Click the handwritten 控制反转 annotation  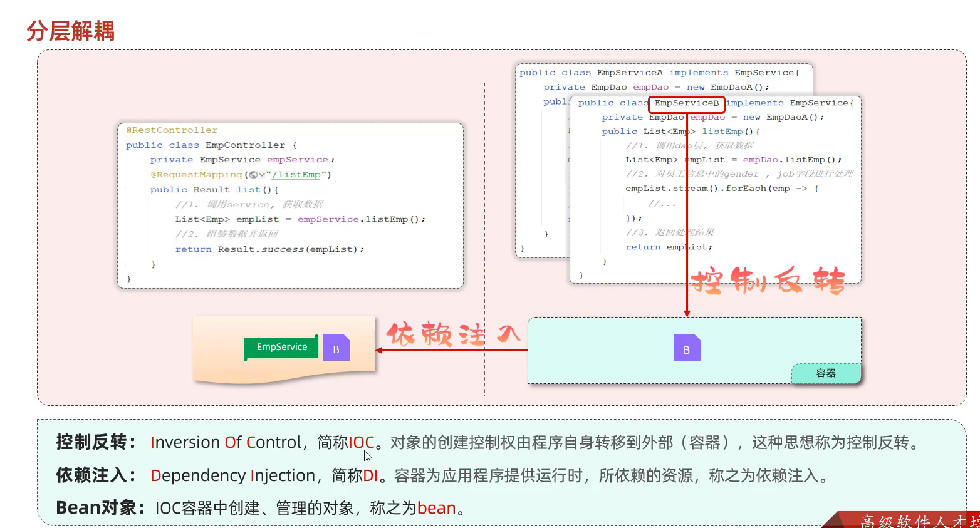768,281
